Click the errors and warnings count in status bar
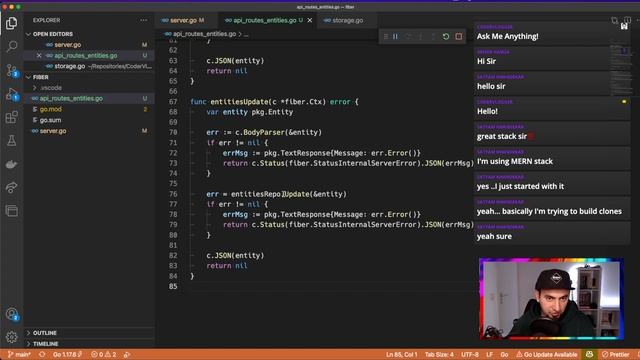This screenshot has height=360, width=640. pyautogui.click(x=104, y=354)
